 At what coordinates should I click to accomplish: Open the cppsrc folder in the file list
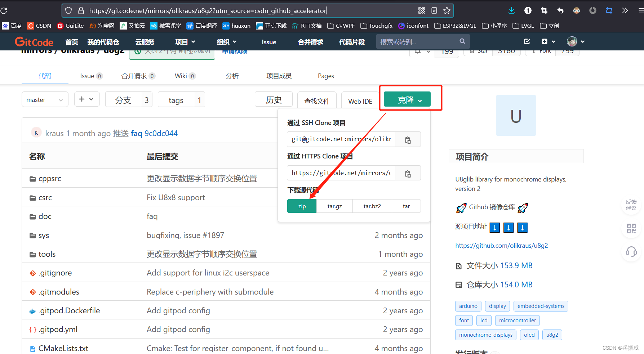[50, 178]
